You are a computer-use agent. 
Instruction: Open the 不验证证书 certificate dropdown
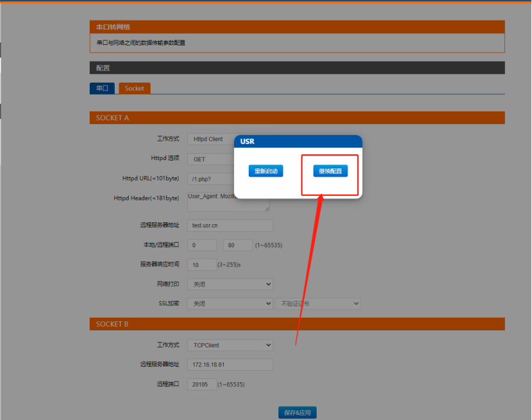click(319, 303)
